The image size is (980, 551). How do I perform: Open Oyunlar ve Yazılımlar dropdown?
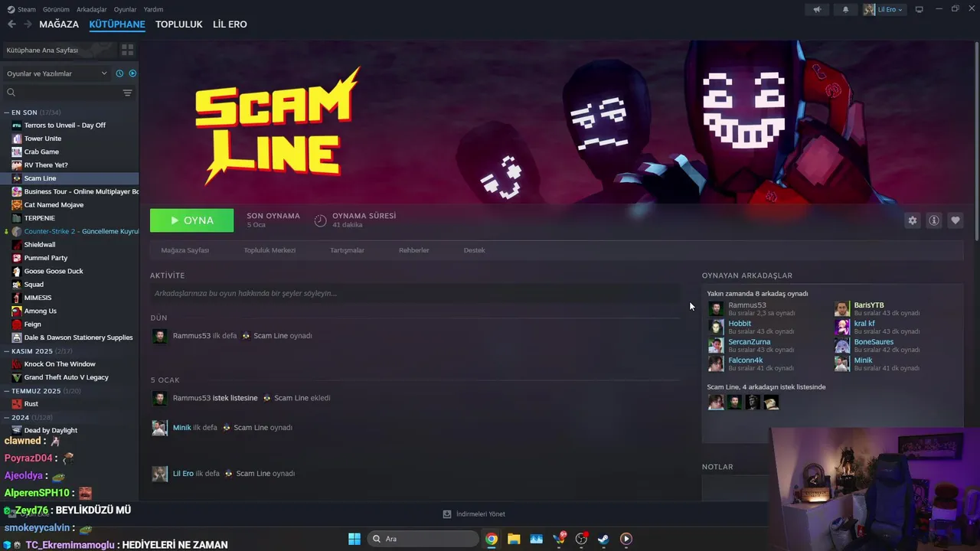[x=57, y=73]
